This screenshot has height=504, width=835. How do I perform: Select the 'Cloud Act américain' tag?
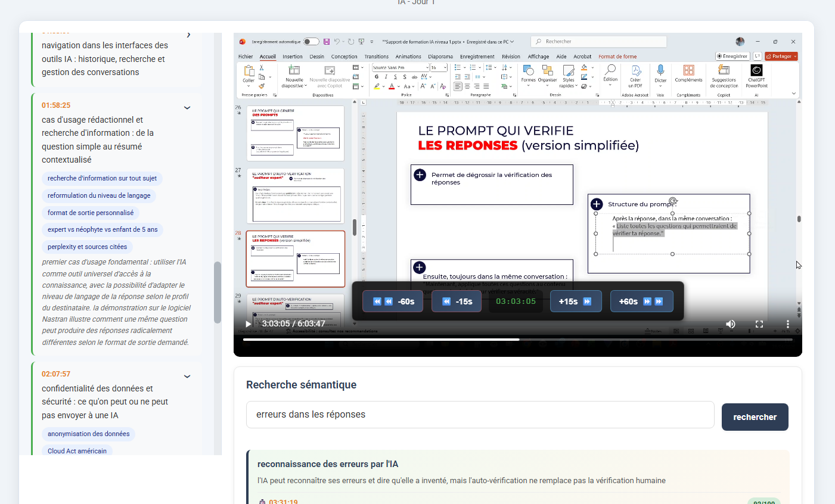(x=77, y=451)
